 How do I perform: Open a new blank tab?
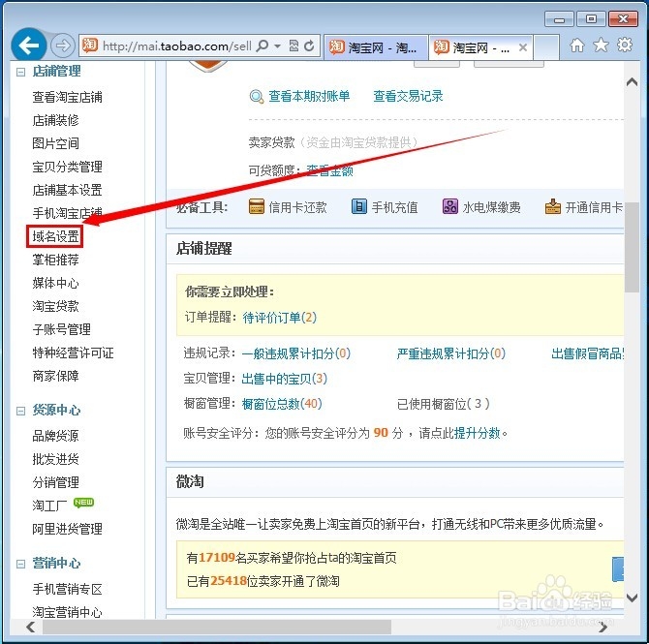(x=546, y=47)
